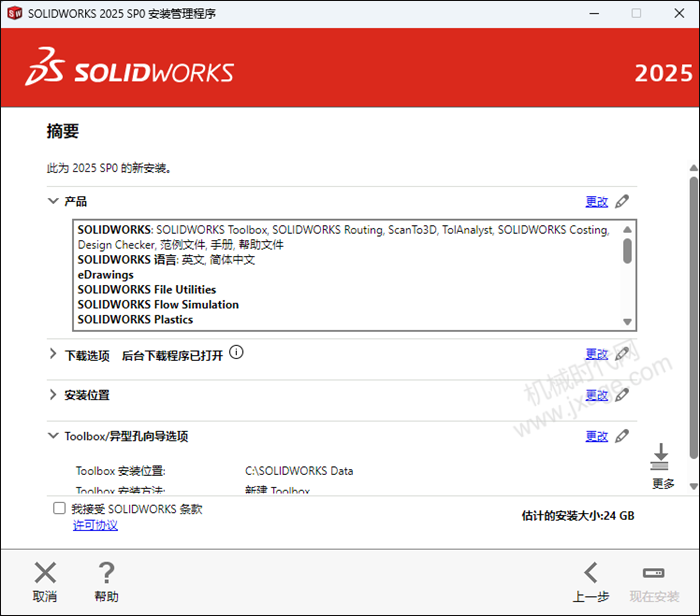The width and height of the screenshot is (700, 616).
Task: Click the pencil icon in the 安装位置 row
Action: 622,395
